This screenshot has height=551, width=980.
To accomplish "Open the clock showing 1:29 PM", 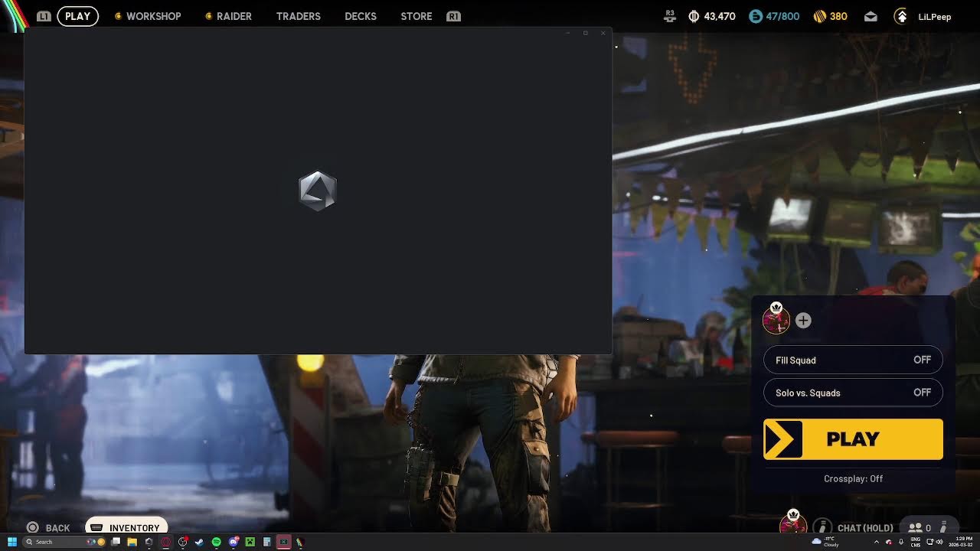I will pyautogui.click(x=961, y=542).
